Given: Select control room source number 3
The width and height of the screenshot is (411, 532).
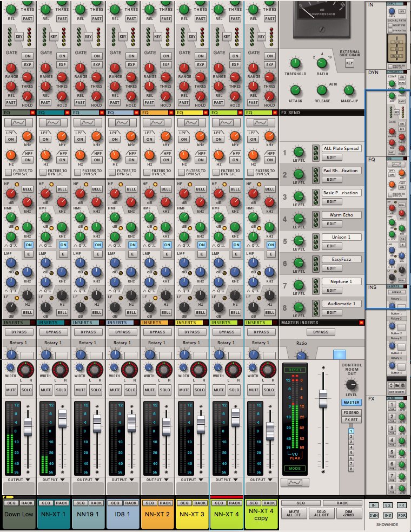Looking at the screenshot, I should pos(352,442).
